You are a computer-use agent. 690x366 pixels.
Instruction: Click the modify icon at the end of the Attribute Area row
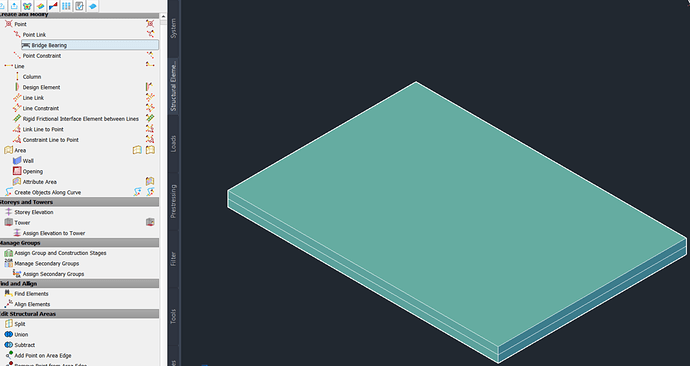pos(150,181)
